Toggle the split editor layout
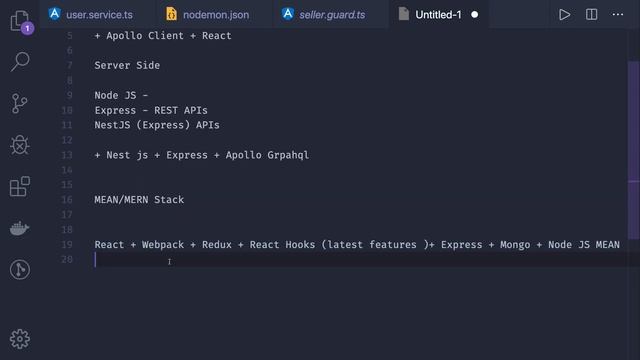 pos(591,15)
